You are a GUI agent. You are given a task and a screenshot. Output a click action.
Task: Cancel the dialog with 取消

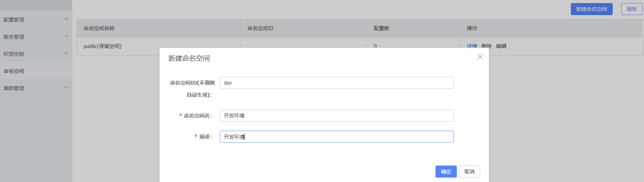click(469, 172)
